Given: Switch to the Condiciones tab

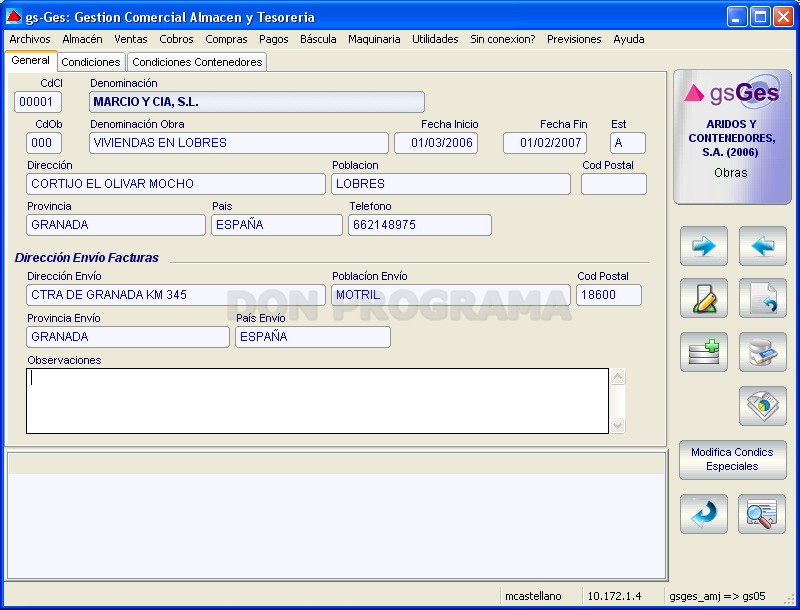Looking at the screenshot, I should click(91, 62).
